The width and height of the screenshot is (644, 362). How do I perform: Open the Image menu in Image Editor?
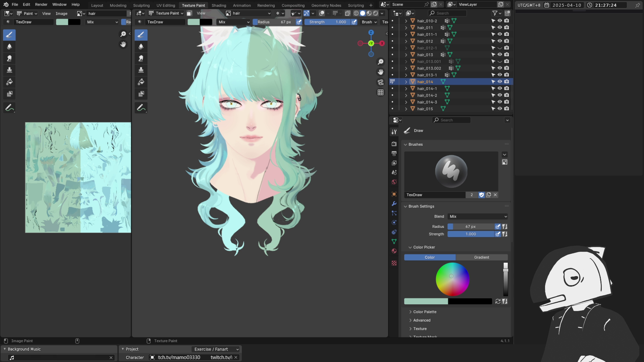(x=61, y=13)
